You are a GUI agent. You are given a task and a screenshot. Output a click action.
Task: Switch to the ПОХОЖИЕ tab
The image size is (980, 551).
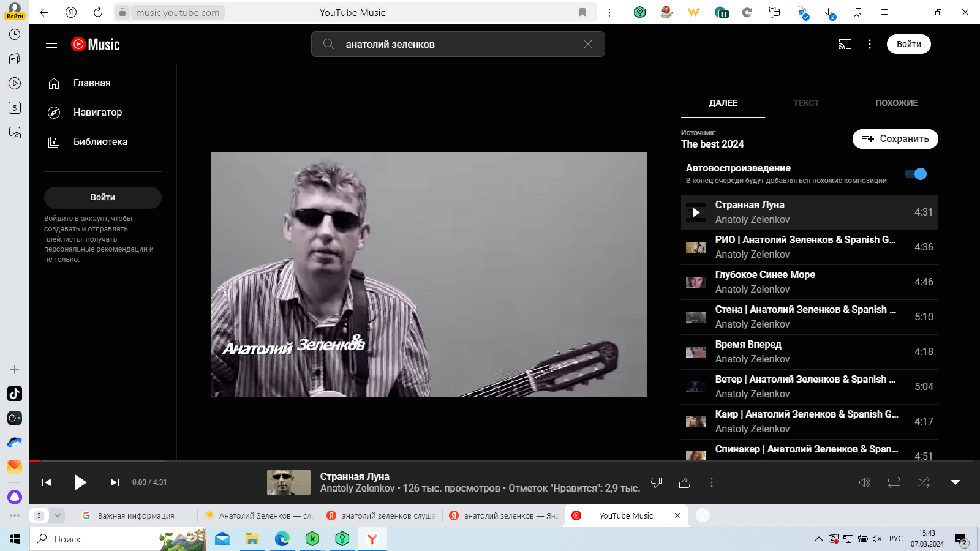click(897, 103)
